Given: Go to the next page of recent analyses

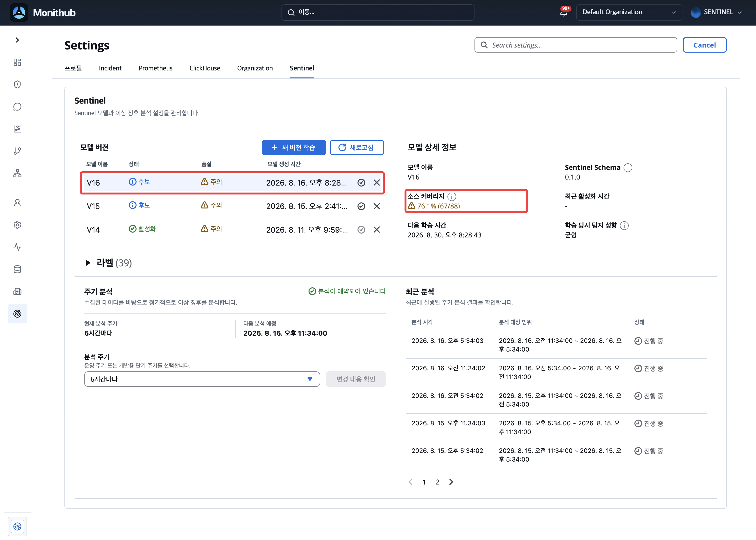Looking at the screenshot, I should (451, 482).
